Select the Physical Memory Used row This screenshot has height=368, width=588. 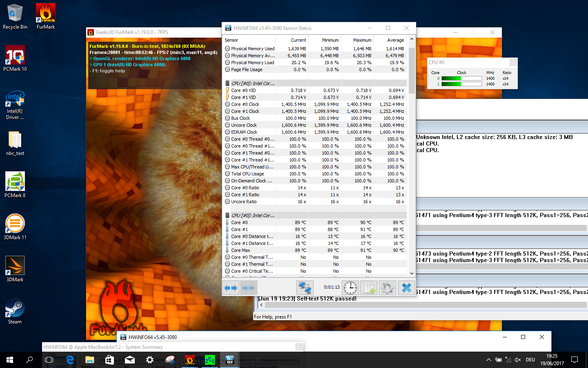pos(315,49)
